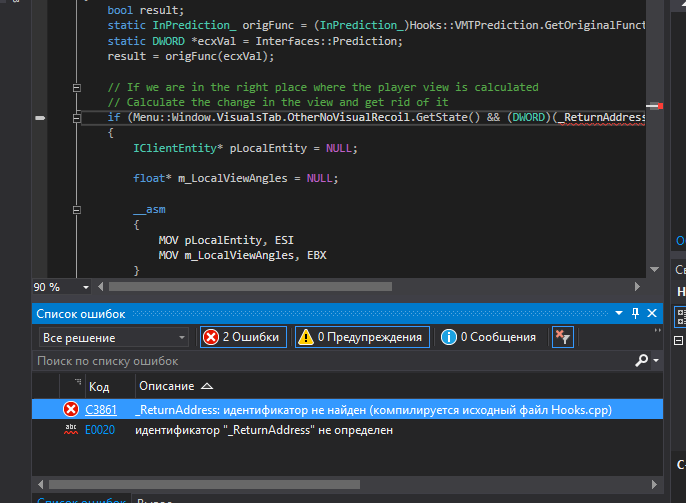Collapse the if statement code block

(x=76, y=118)
